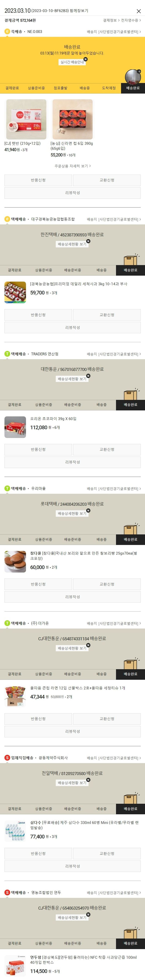
Task: Expand 주문상품 자세히 보기
Action: click(x=72, y=166)
